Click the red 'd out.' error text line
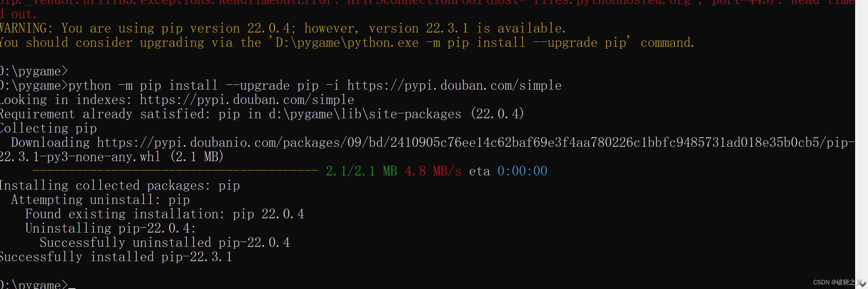Screen dimensions: 868x289 [19, 14]
